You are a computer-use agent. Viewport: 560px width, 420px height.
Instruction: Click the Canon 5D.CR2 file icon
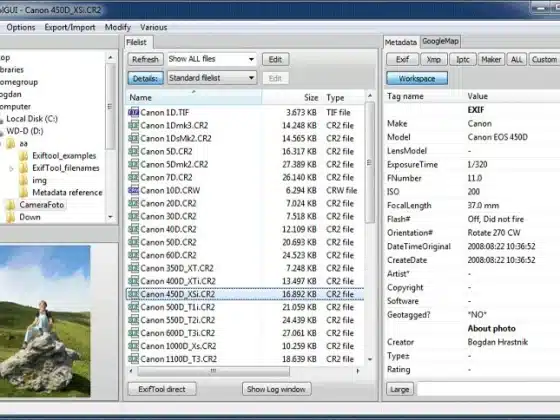point(133,151)
